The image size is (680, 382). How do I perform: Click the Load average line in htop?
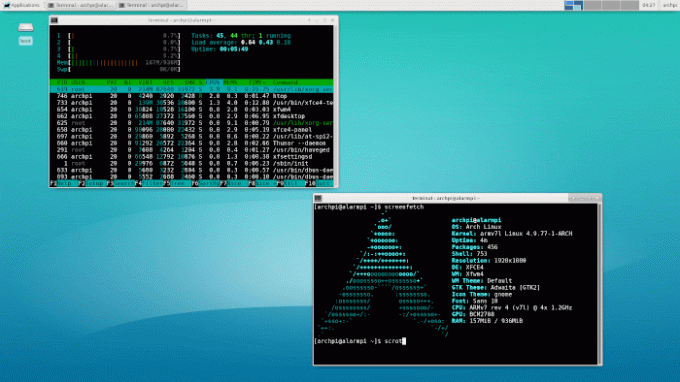[241, 42]
